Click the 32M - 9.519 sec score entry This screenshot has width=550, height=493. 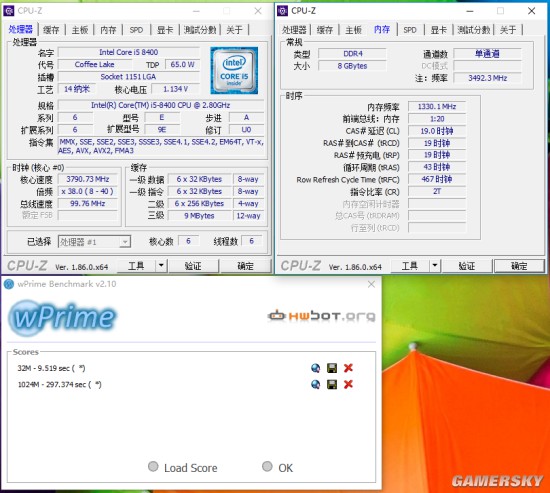tap(51, 368)
